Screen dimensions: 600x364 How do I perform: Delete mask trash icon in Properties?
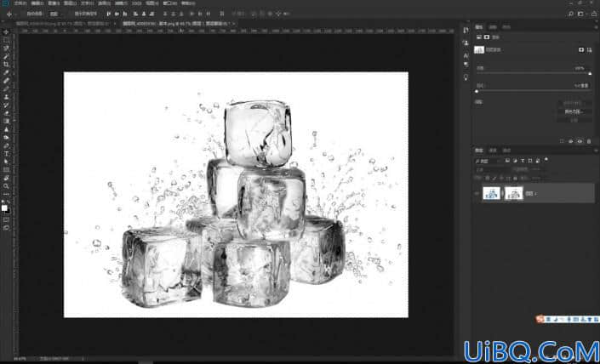[x=589, y=141]
